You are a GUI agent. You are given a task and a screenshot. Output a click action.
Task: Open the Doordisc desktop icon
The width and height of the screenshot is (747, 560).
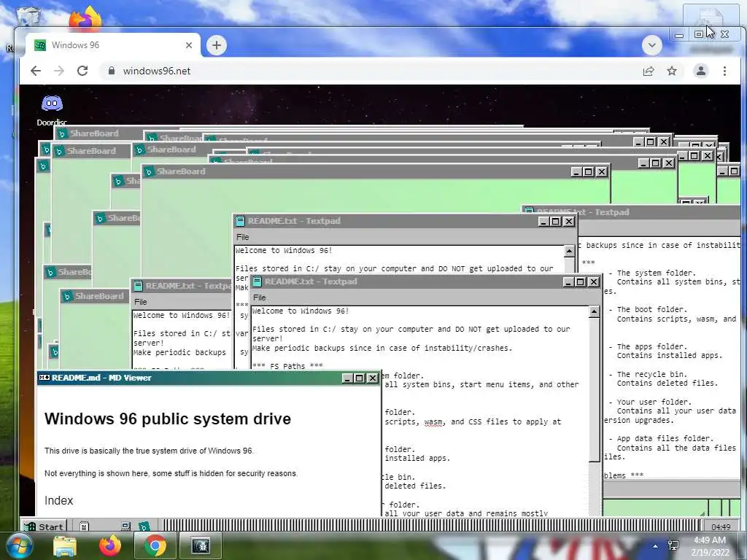point(52,109)
